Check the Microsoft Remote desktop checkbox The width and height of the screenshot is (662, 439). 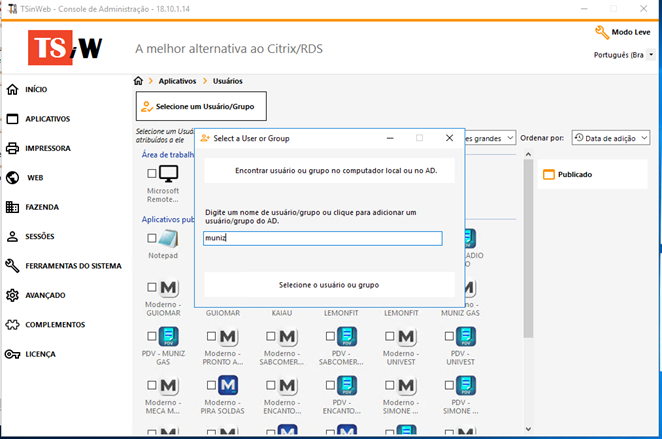pos(152,174)
